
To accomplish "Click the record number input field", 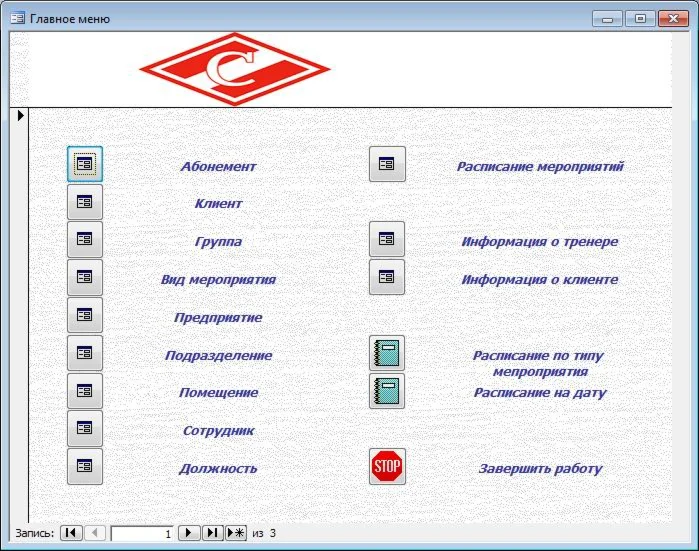I will pyautogui.click(x=142, y=533).
